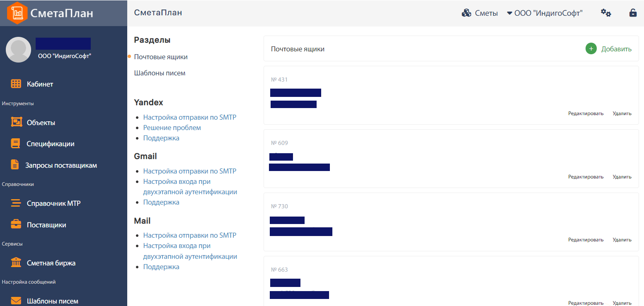644x306 pixels.
Task: Select Шаблоны писем in the Разделы list
Action: point(160,73)
